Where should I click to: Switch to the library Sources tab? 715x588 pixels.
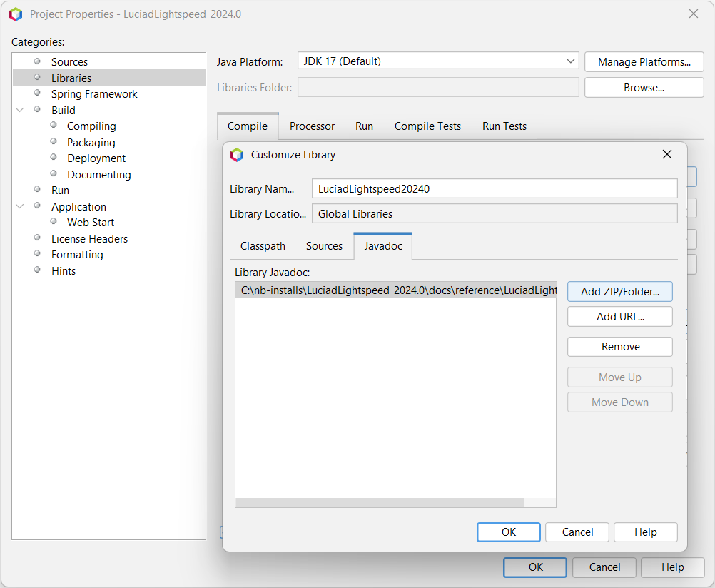pos(324,246)
